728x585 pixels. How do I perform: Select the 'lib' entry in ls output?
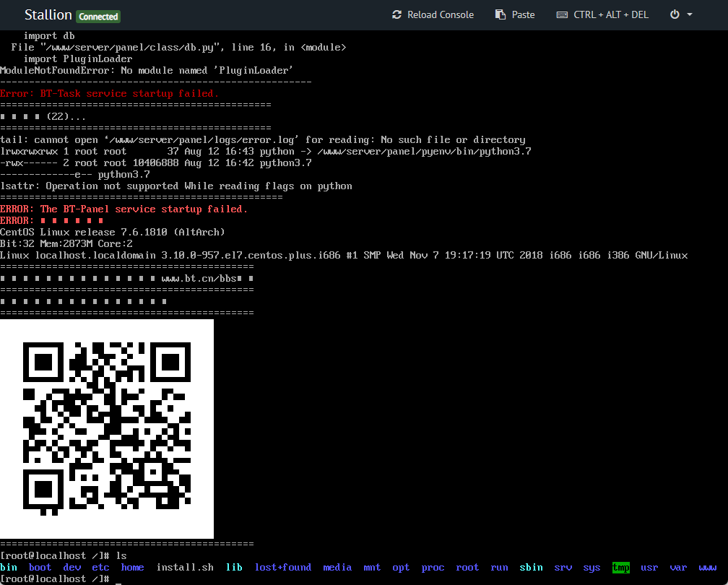[234, 568]
